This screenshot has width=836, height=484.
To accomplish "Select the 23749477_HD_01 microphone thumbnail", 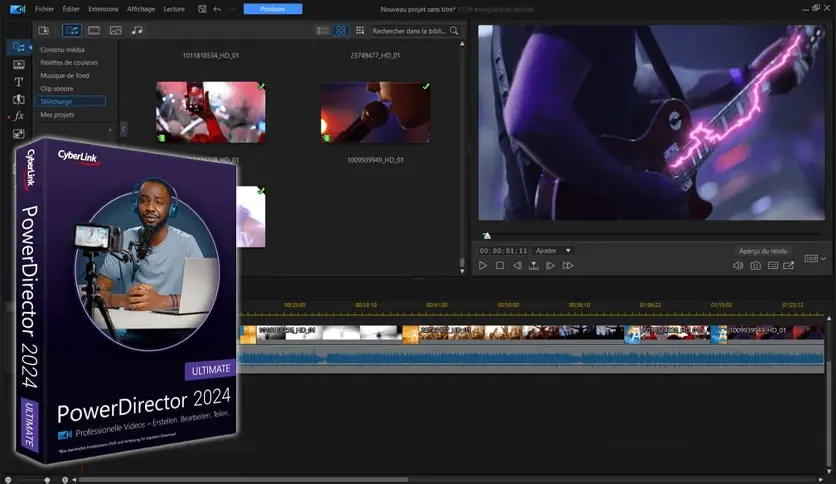I will (375, 113).
